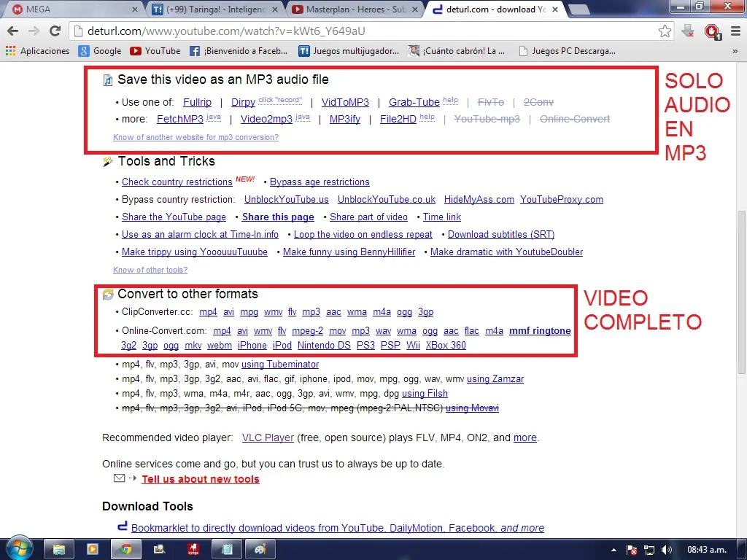747x560 pixels.
Task: Close the MEGA tab
Action: (x=134, y=9)
